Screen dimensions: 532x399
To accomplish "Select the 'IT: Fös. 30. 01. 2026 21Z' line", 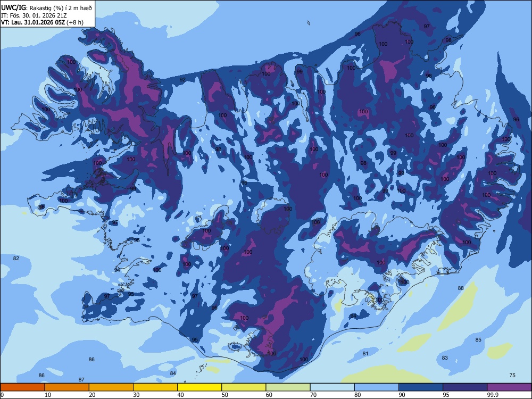I will [x=34, y=15].
